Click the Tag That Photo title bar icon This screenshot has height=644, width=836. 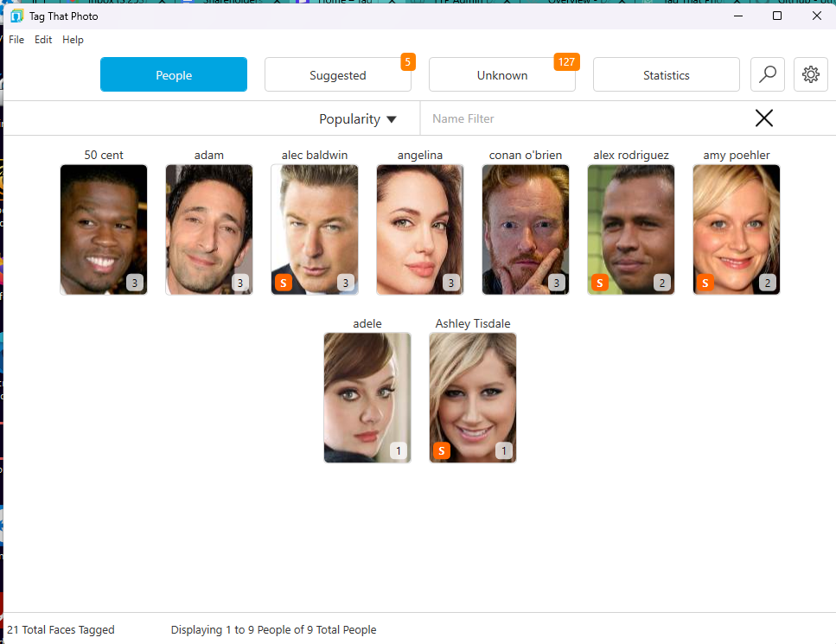(x=16, y=16)
